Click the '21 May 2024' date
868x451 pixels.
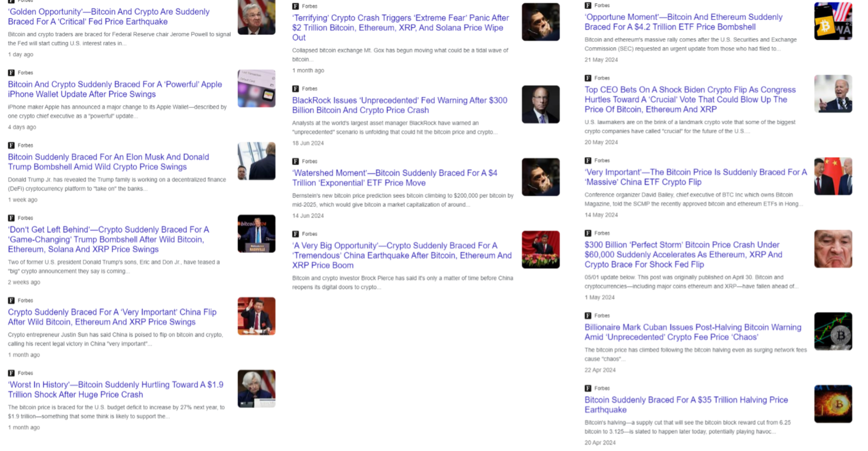click(x=601, y=60)
